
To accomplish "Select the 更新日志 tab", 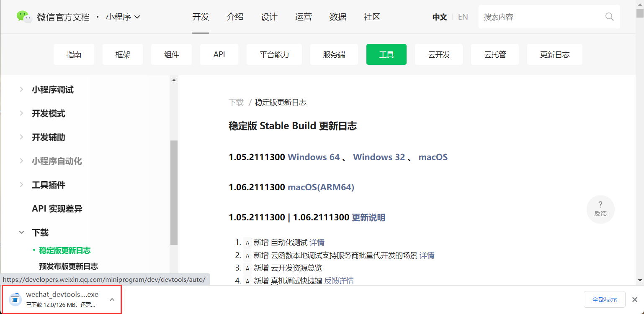I will [555, 54].
